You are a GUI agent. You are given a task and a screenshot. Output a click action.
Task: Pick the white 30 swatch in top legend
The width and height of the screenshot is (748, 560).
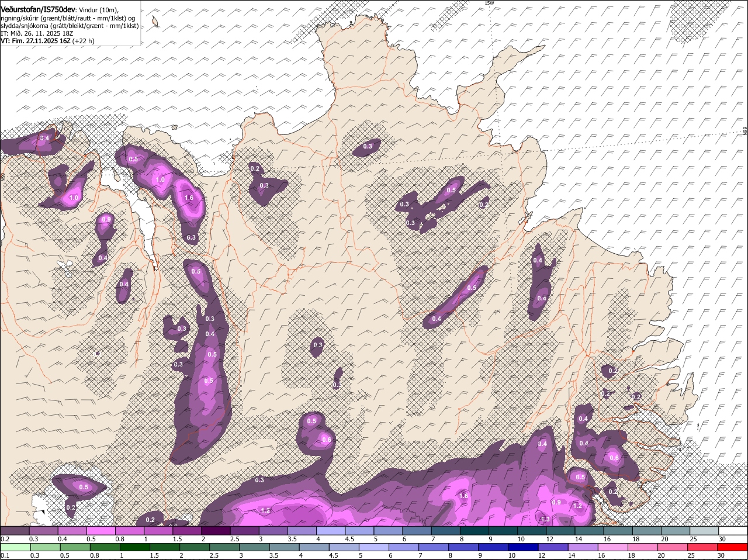[733, 531]
